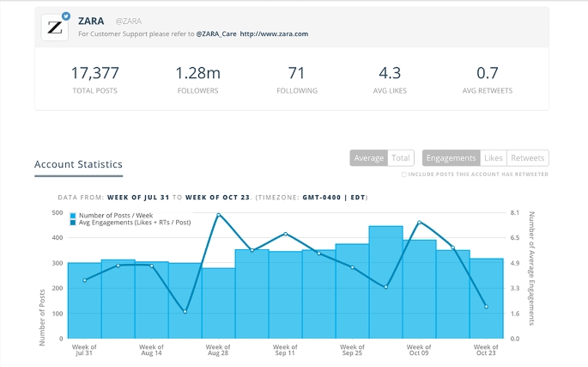Switch to Total view
Screen dimensions: 588x367
(x=401, y=158)
